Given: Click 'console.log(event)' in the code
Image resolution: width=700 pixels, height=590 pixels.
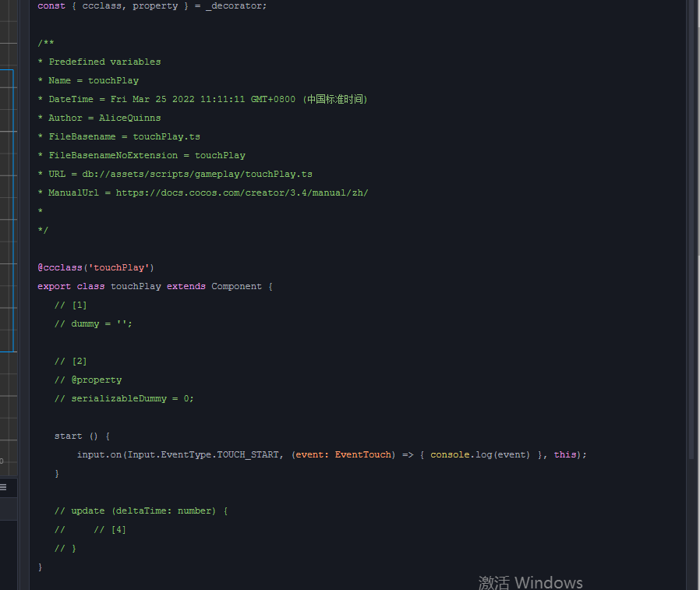Looking at the screenshot, I should coord(480,455).
